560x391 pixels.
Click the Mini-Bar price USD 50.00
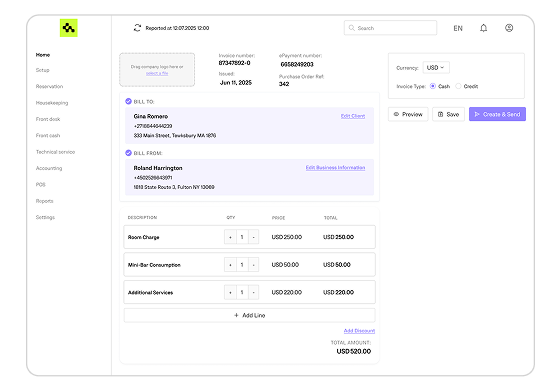tap(285, 265)
